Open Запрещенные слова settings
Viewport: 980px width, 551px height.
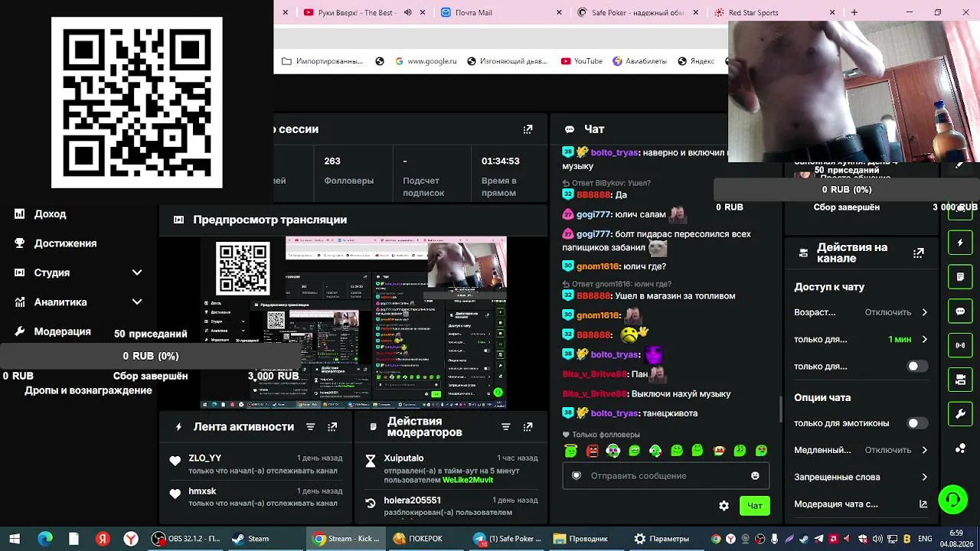point(861,477)
